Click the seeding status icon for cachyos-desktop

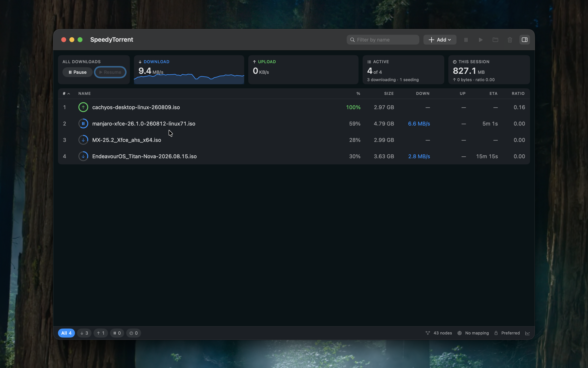83,107
